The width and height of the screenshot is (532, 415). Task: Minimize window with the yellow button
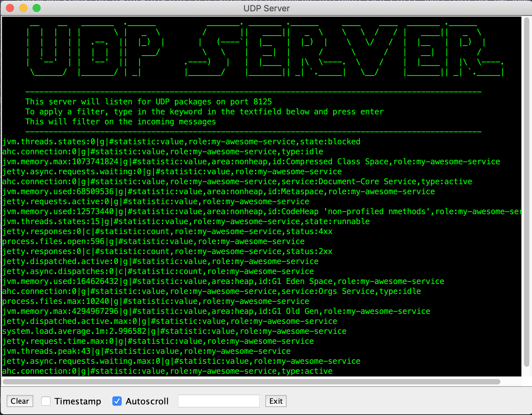[x=23, y=8]
